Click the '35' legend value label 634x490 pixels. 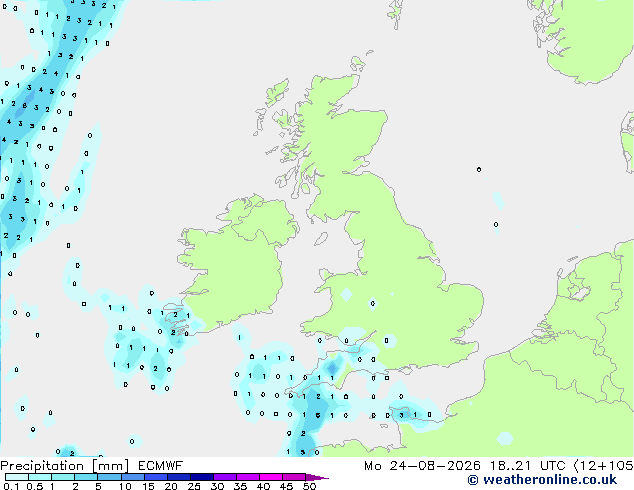coord(240,486)
